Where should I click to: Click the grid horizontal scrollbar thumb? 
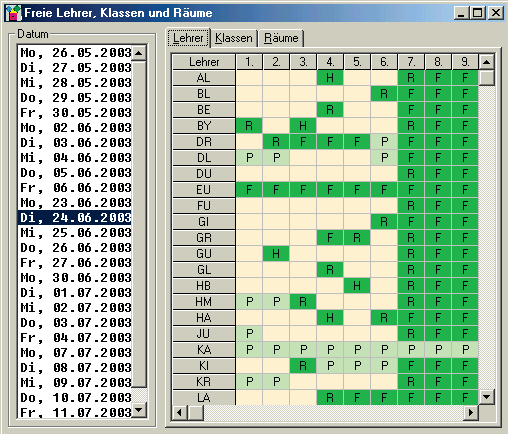196,413
